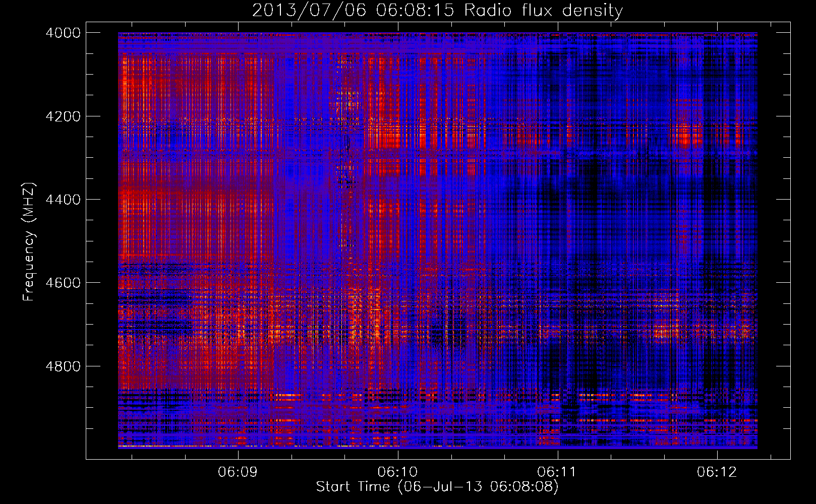This screenshot has height=504, width=816.
Task: Click the 06:11 time tick label
Action: 557,472
